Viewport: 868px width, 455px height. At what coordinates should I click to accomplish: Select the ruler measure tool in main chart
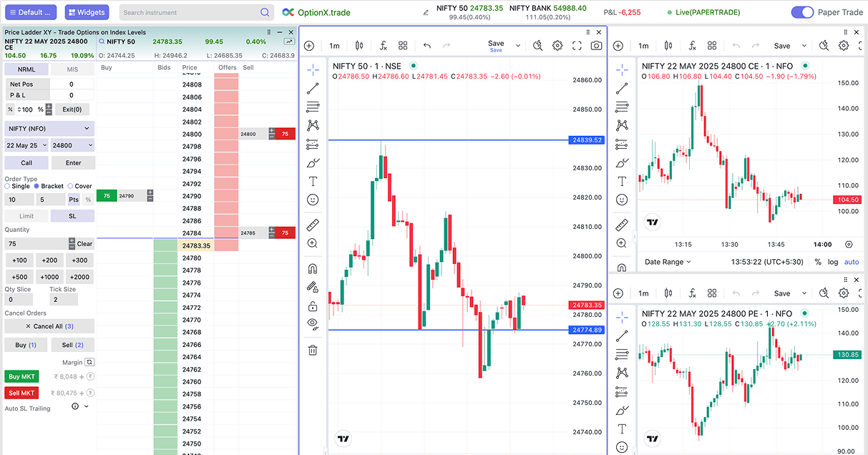click(312, 225)
